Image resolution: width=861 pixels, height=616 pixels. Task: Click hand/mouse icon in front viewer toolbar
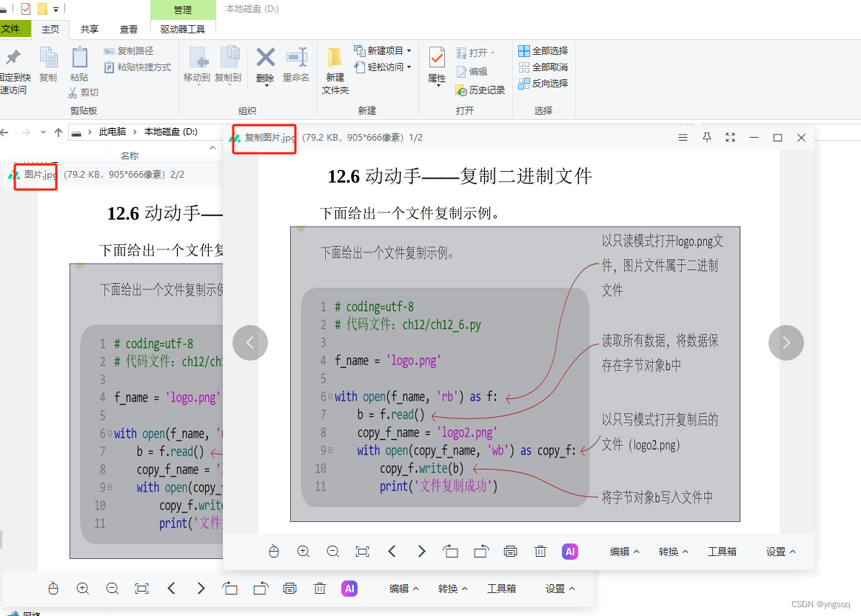(274, 551)
